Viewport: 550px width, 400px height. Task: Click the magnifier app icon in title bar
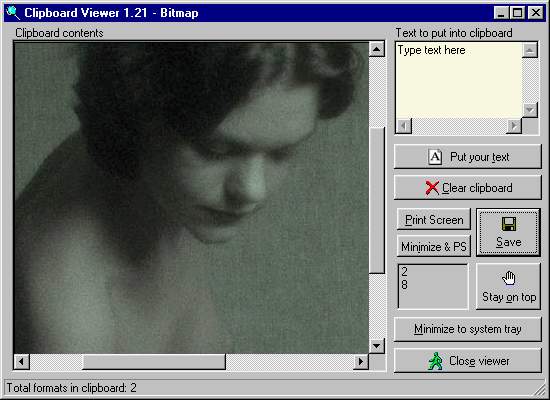(x=13, y=13)
